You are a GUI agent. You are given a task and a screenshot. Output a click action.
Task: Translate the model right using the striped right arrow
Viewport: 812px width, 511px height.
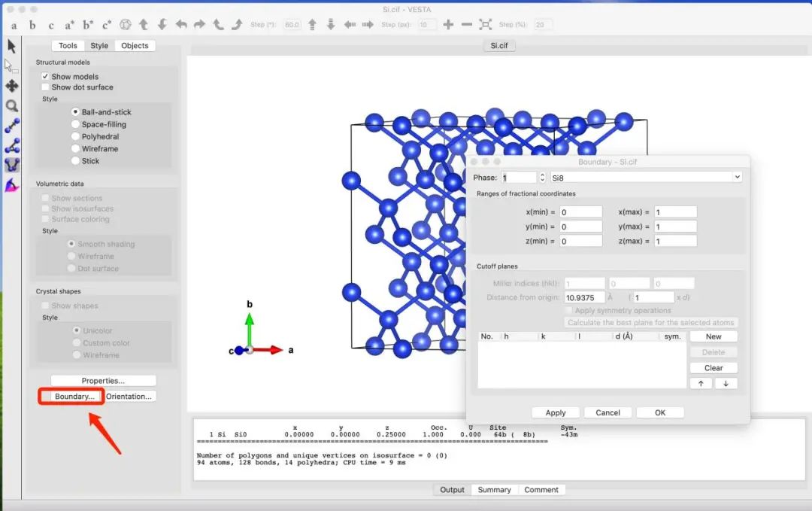(368, 24)
